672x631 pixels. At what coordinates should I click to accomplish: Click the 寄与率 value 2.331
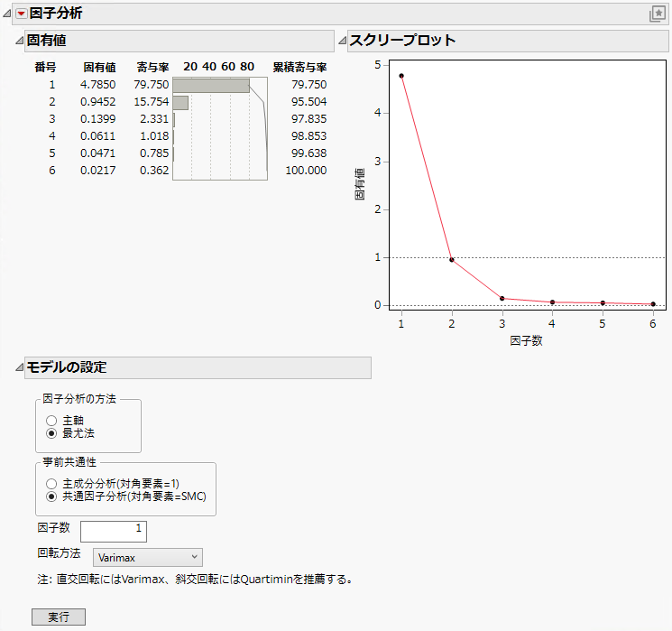(x=154, y=119)
